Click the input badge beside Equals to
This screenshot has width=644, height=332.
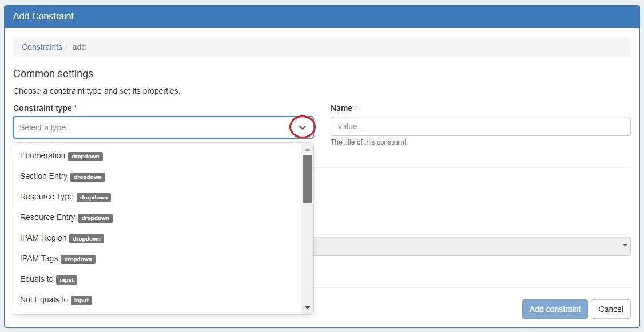pyautogui.click(x=67, y=280)
